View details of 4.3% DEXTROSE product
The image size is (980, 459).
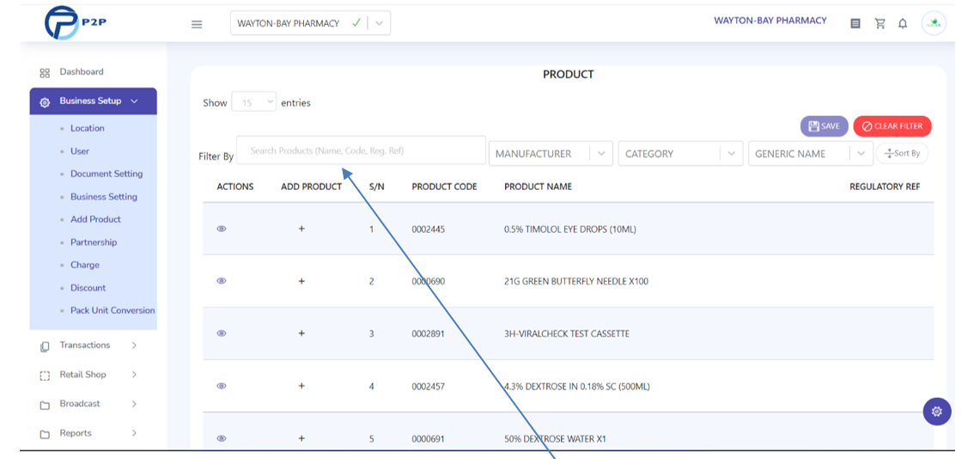point(222,386)
